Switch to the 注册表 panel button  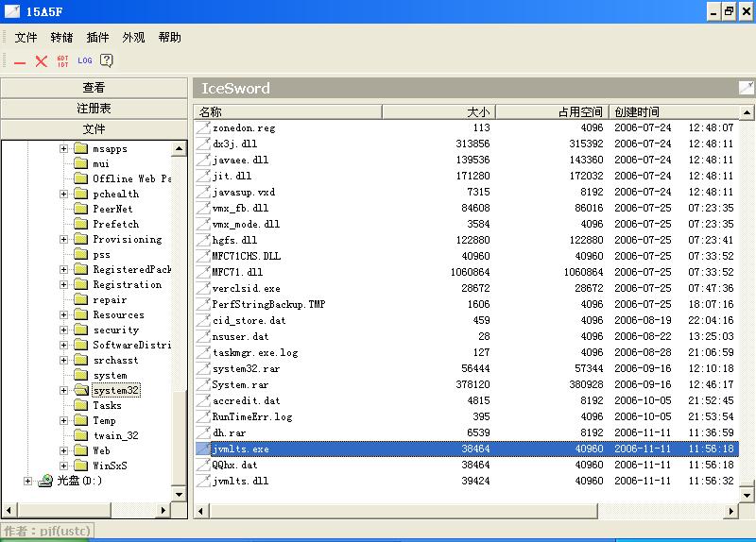tap(94, 109)
